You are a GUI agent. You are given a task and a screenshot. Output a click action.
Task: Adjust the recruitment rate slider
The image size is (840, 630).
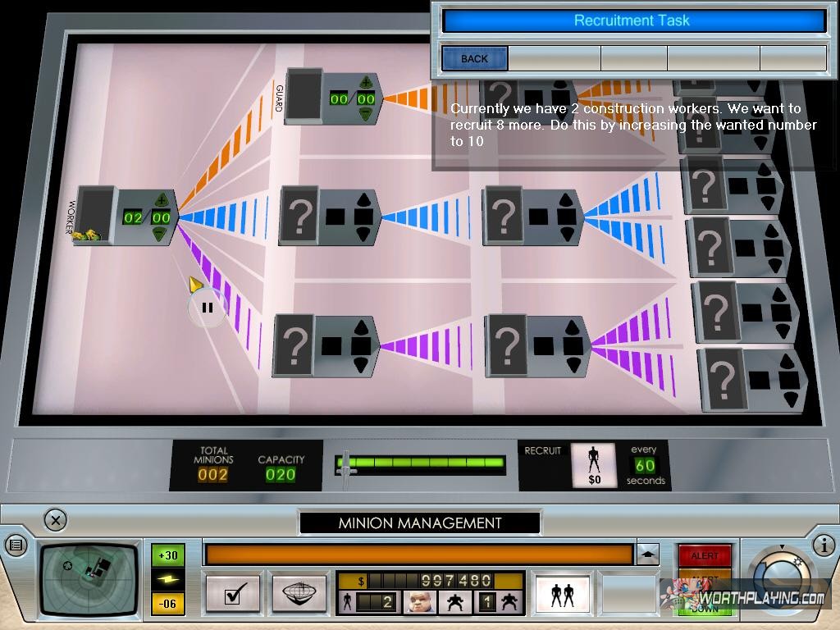pyautogui.click(x=347, y=464)
